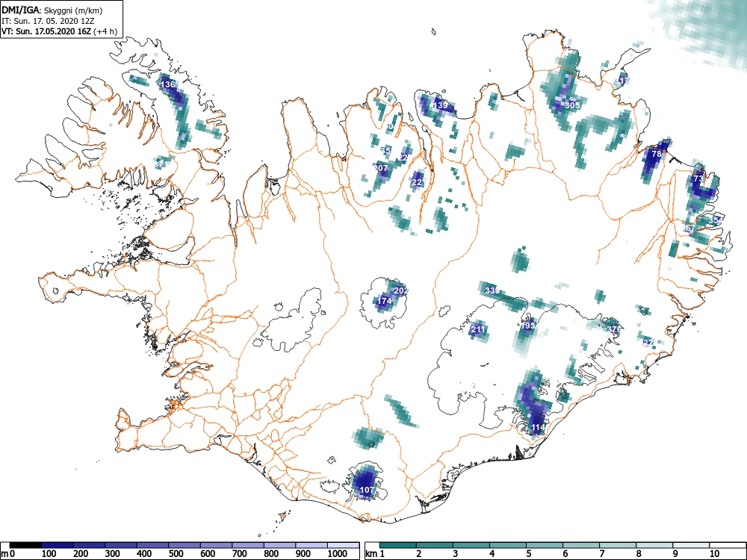
Task: Select the '700' label on meter legend
Action: (240, 554)
